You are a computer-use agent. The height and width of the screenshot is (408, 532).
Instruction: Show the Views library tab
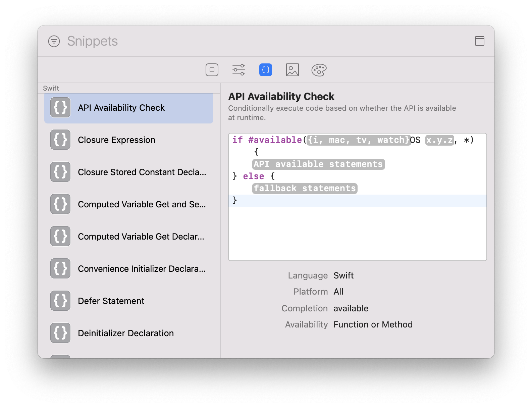pyautogui.click(x=212, y=70)
